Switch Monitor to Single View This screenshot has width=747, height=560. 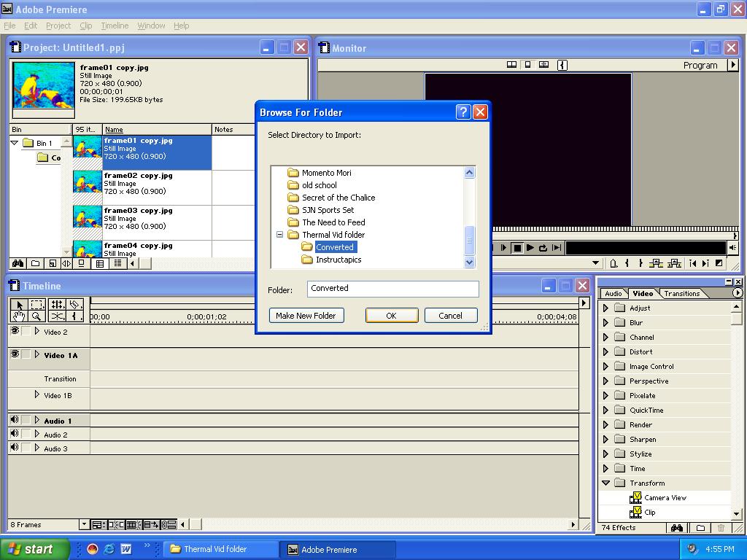[x=528, y=65]
